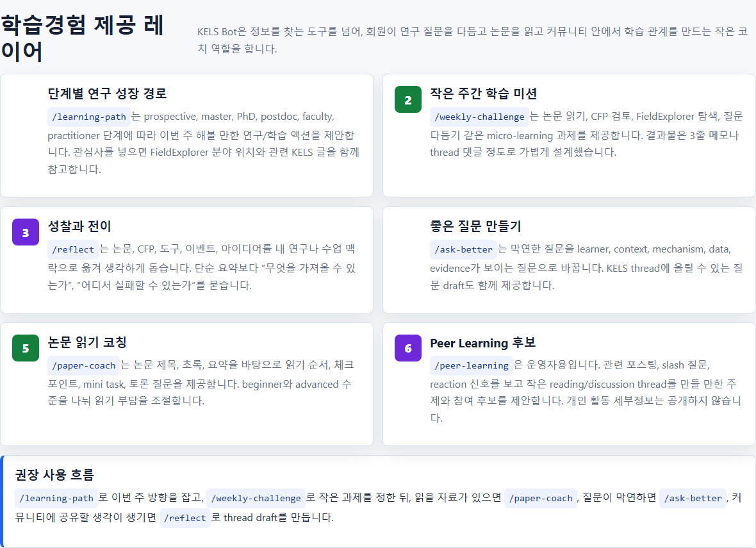Screen dimensions: 756x548
Task: Click the /weekly-challenge tag in the 권장 사용 흐름 box
Action: [x=256, y=498]
